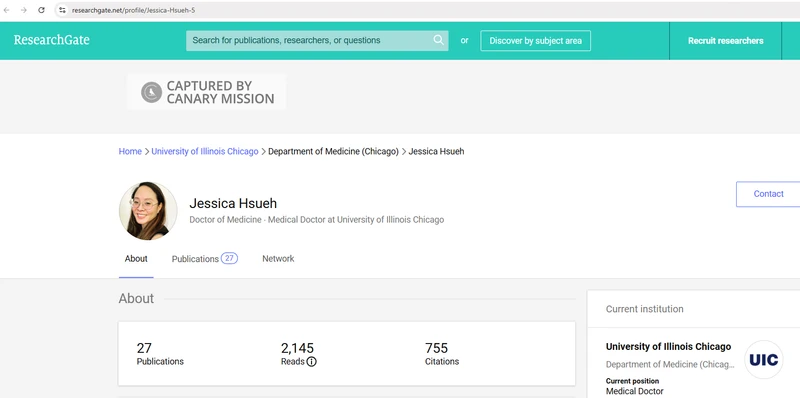
Task: Open site information icon in address bar
Action: 62,10
